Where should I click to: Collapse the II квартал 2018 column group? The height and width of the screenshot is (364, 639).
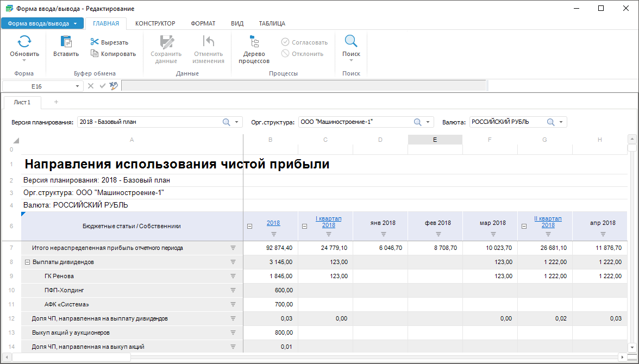point(523,227)
